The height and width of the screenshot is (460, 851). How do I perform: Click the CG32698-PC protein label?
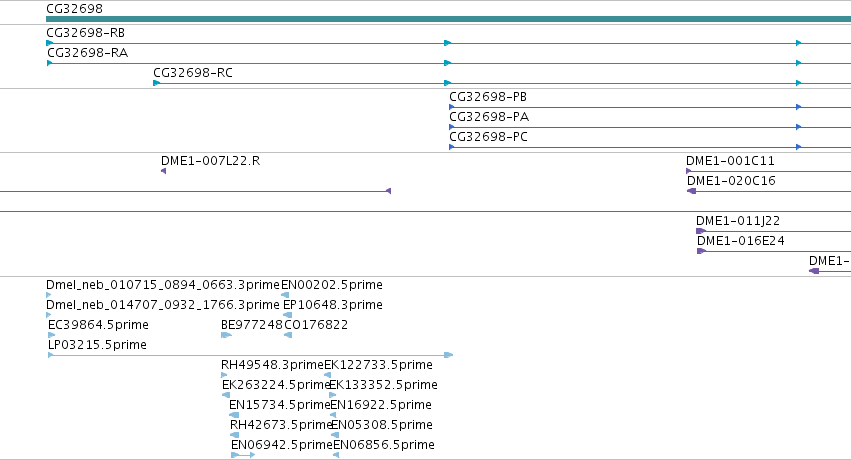488,137
